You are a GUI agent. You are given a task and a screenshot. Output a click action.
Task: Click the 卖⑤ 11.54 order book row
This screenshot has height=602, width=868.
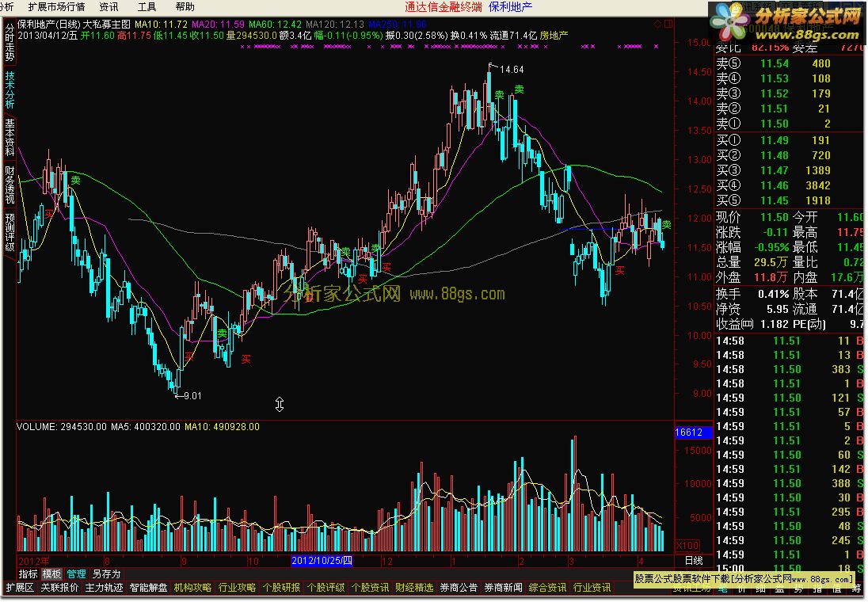click(790, 63)
